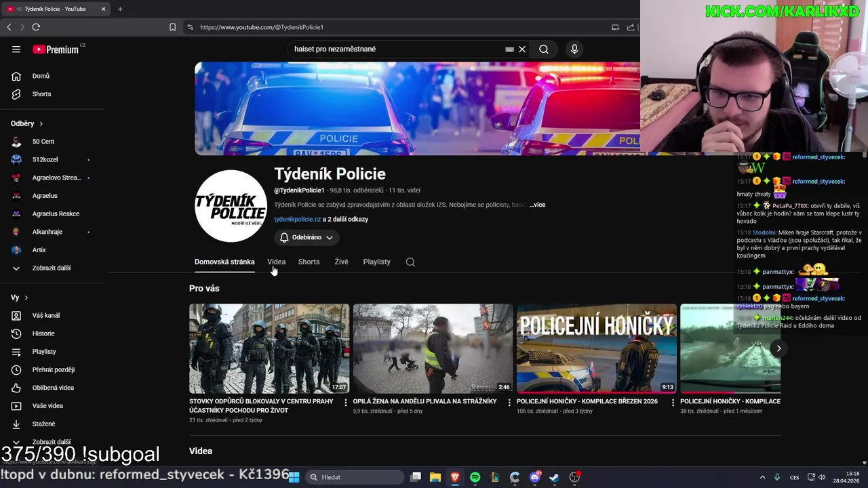This screenshot has width=868, height=488.
Task: Open on-screen keyboard icon in search box
Action: pos(509,49)
